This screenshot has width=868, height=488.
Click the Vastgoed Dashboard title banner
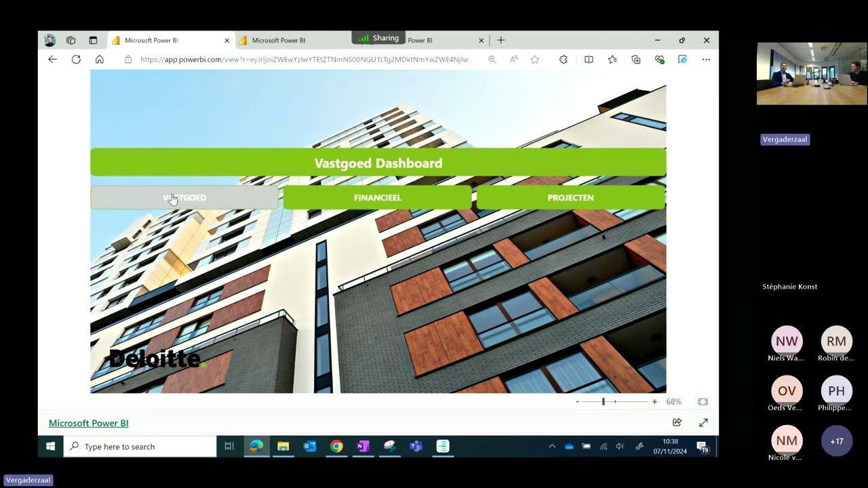[378, 163]
